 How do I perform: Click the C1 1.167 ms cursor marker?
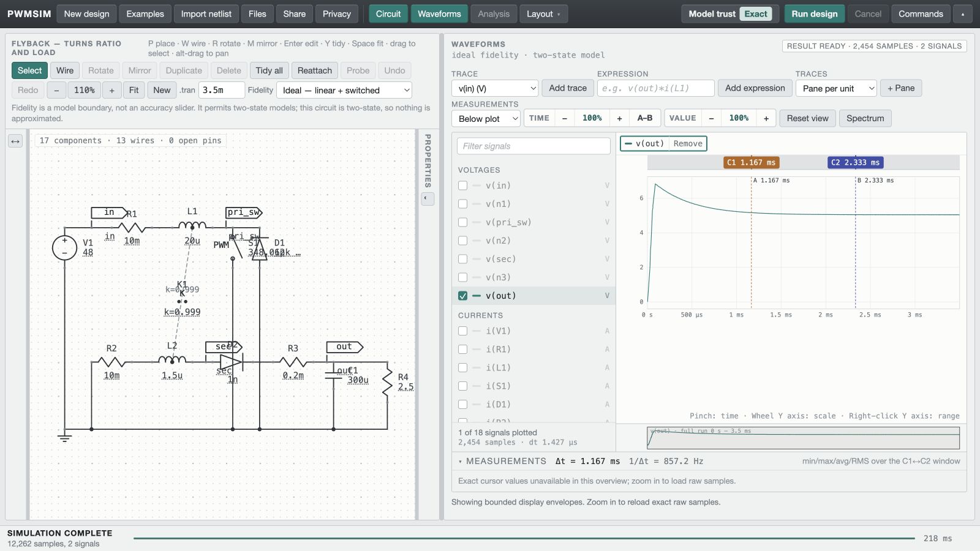click(752, 162)
